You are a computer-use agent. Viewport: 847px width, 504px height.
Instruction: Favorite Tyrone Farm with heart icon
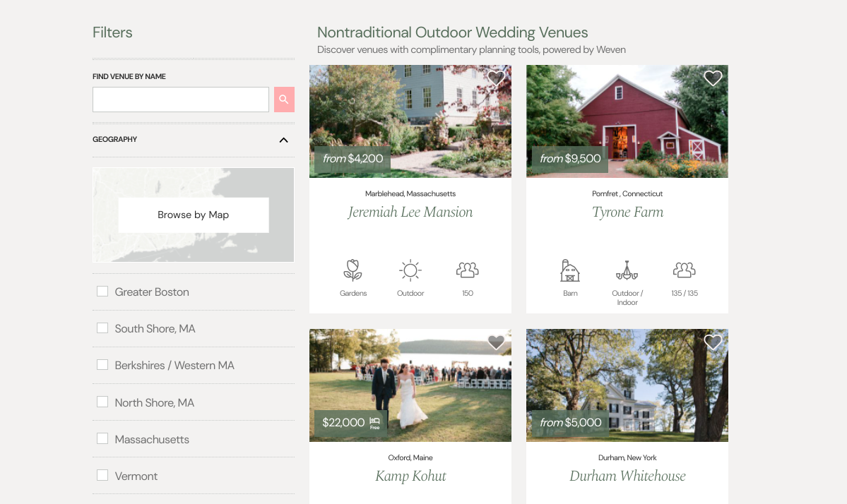(713, 78)
